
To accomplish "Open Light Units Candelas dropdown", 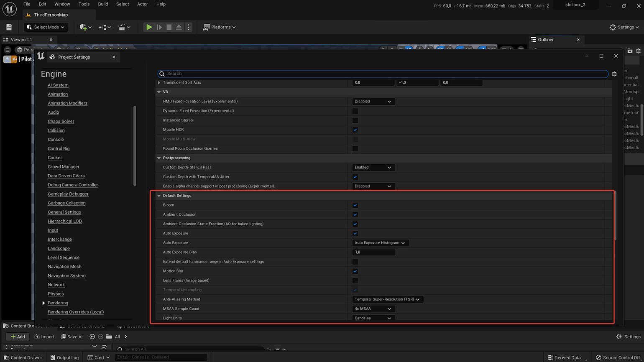I will [x=373, y=318].
